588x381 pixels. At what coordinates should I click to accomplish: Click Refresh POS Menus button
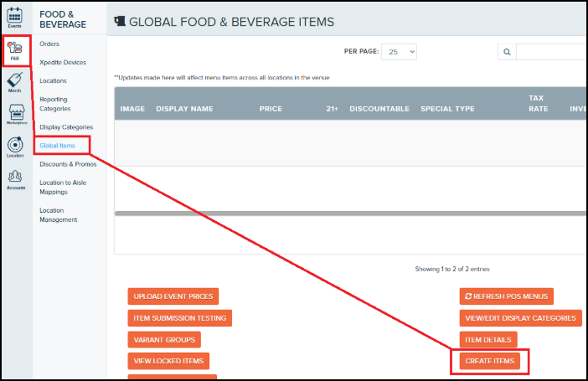click(x=507, y=296)
